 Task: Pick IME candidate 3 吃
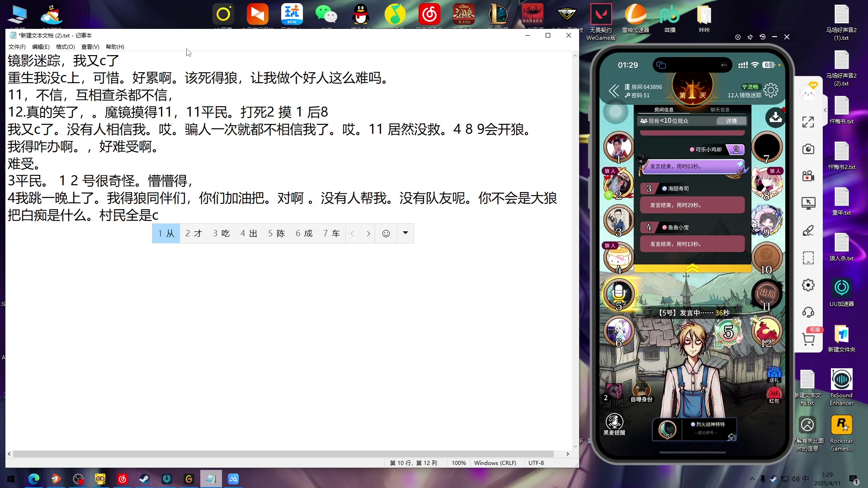[222, 234]
